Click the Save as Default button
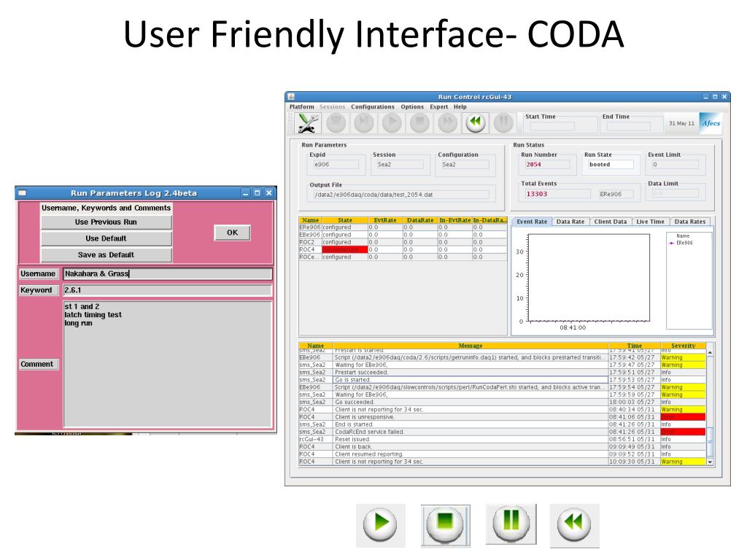 pos(106,254)
